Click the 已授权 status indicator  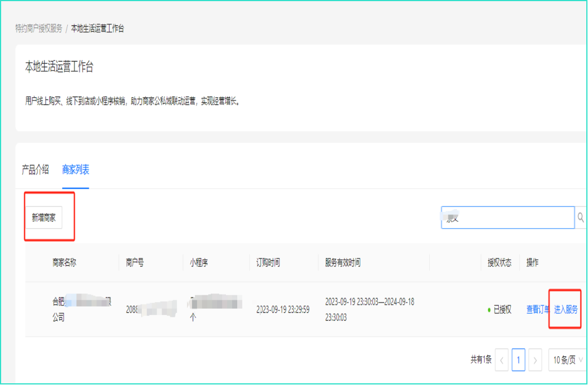502,309
